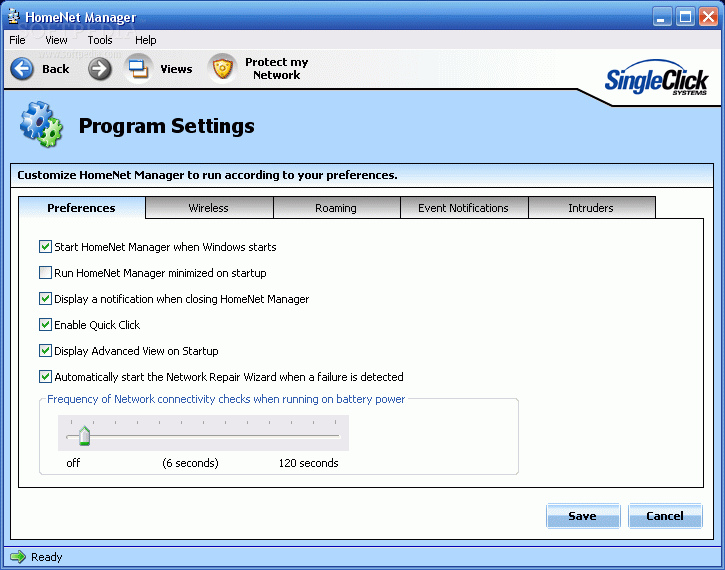Switch to the Wireless tab
This screenshot has height=570, width=725.
coord(209,208)
